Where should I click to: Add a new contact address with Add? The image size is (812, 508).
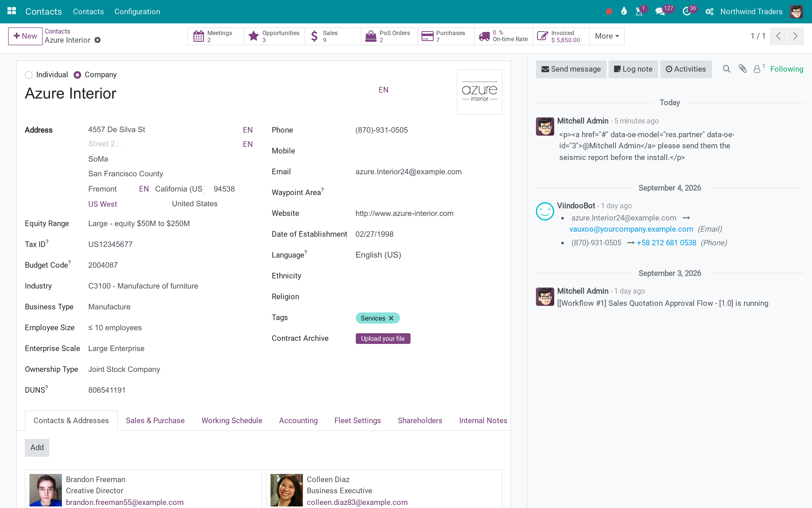click(x=37, y=448)
